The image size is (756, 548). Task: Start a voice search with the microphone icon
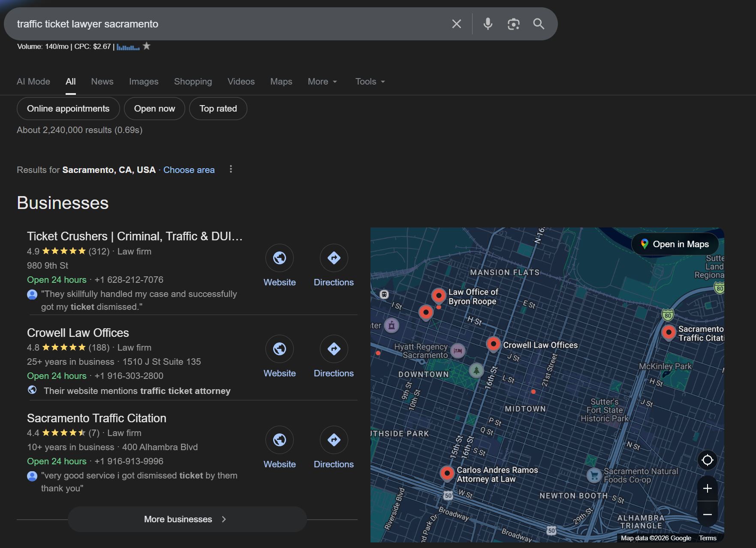pos(488,24)
